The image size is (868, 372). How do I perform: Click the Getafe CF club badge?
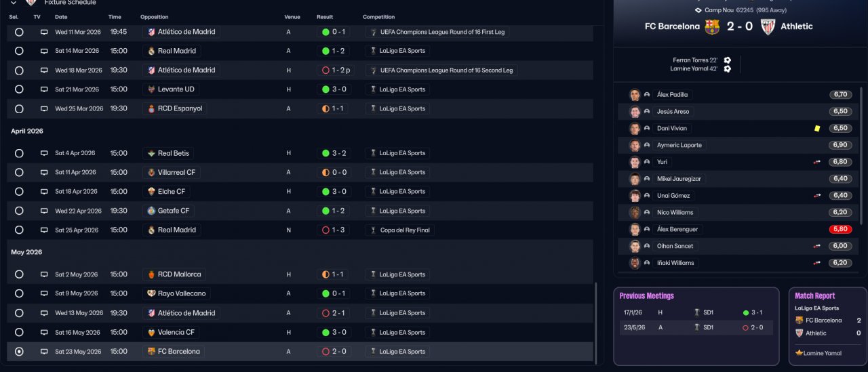pyautogui.click(x=151, y=211)
